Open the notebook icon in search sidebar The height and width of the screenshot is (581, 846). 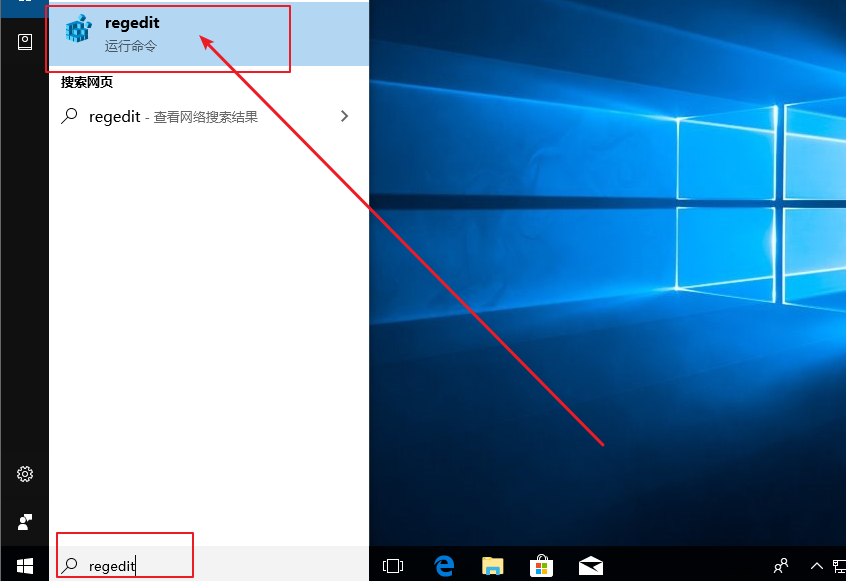(x=25, y=42)
